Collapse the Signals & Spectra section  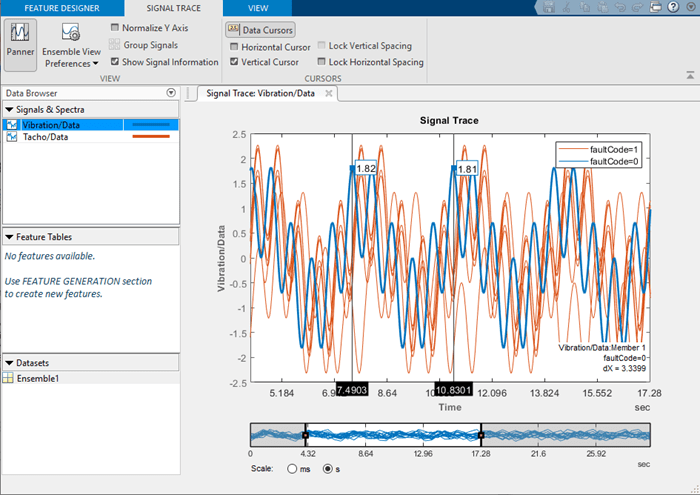coord(9,109)
